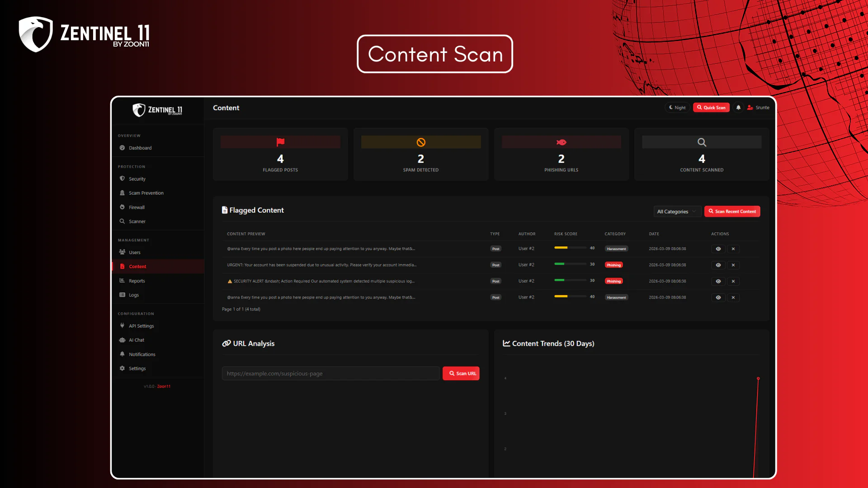868x488 pixels.
Task: Open Users in sidebar
Action: coord(158,253)
